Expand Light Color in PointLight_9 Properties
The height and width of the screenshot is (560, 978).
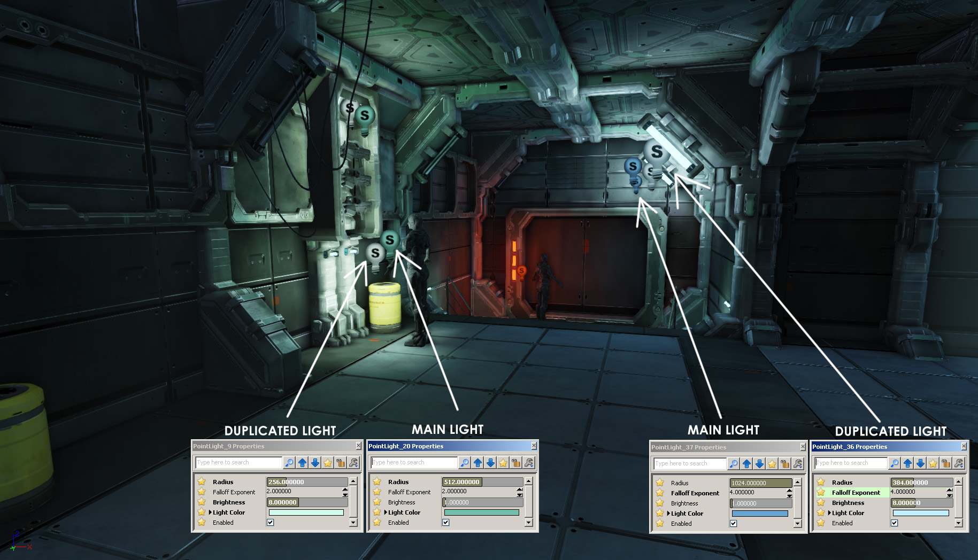tap(210, 512)
